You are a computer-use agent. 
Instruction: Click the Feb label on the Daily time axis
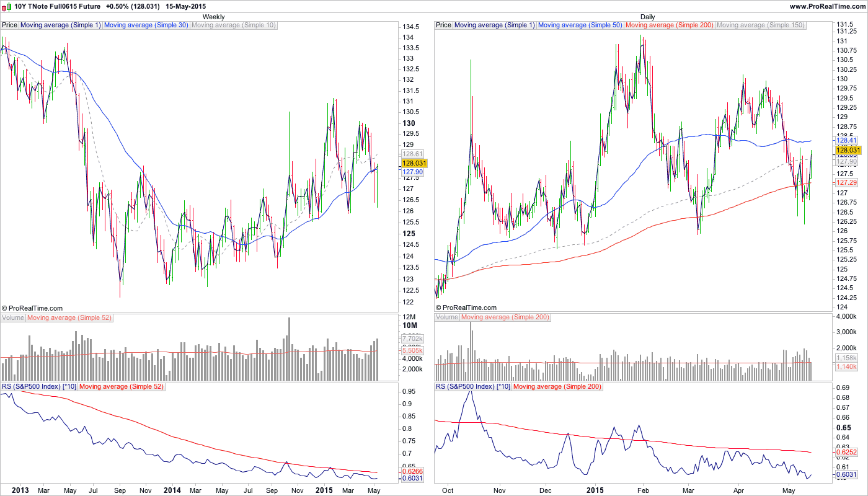tap(643, 490)
